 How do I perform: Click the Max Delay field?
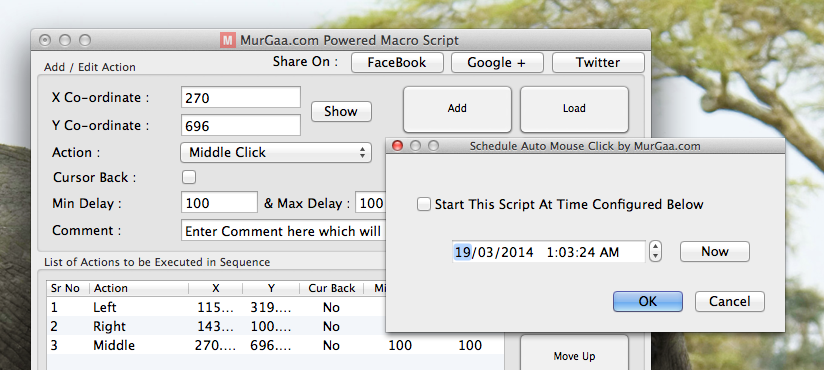point(371,203)
